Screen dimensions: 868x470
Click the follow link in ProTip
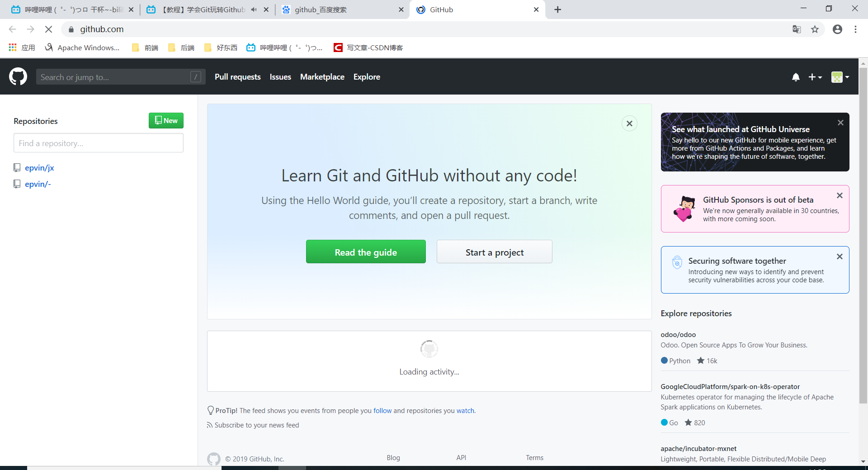[382, 411]
